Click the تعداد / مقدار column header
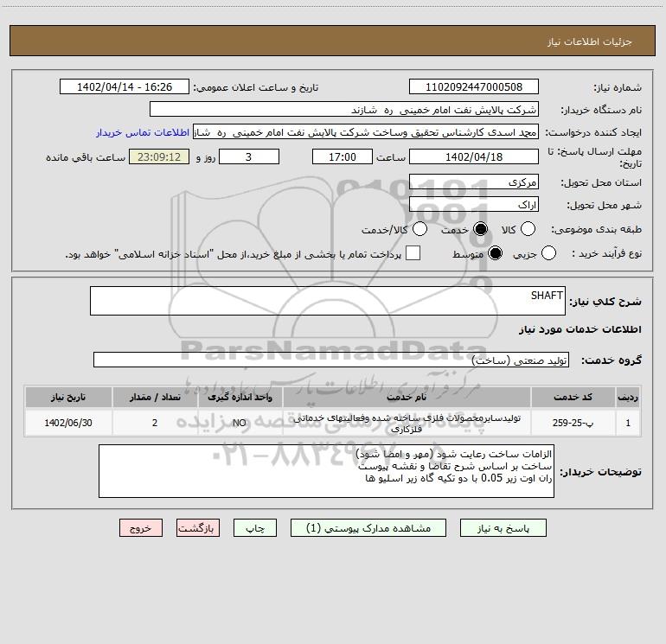Viewport: 666px width, 644px height. click(x=155, y=397)
